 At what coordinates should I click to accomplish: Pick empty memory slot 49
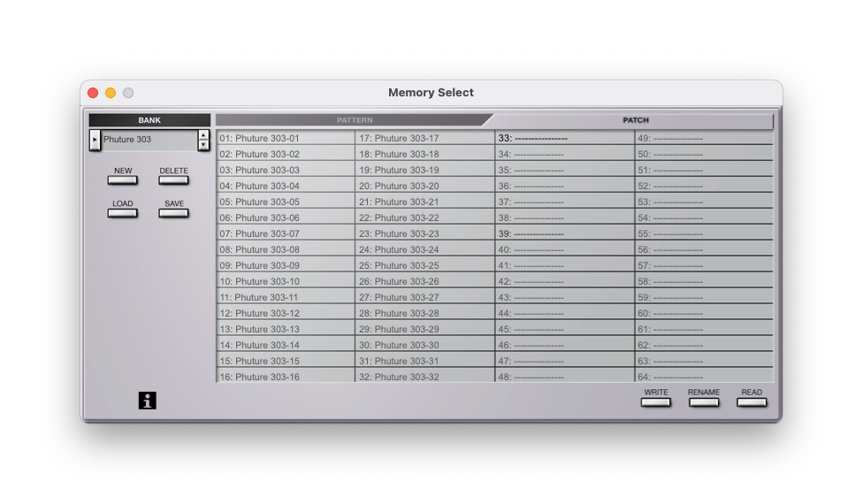tap(703, 138)
